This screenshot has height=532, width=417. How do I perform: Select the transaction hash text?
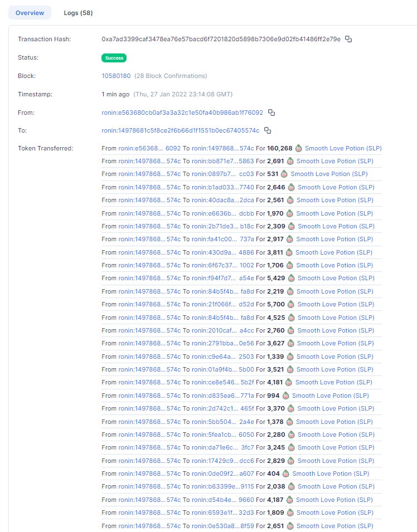pyautogui.click(x=221, y=39)
